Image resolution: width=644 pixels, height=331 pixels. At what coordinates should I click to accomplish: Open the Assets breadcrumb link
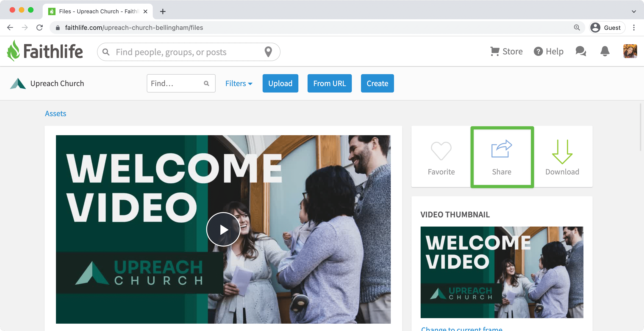pos(56,114)
